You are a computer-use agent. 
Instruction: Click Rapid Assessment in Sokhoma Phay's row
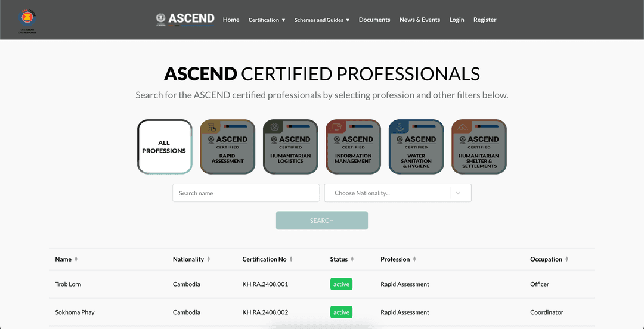[405, 312]
